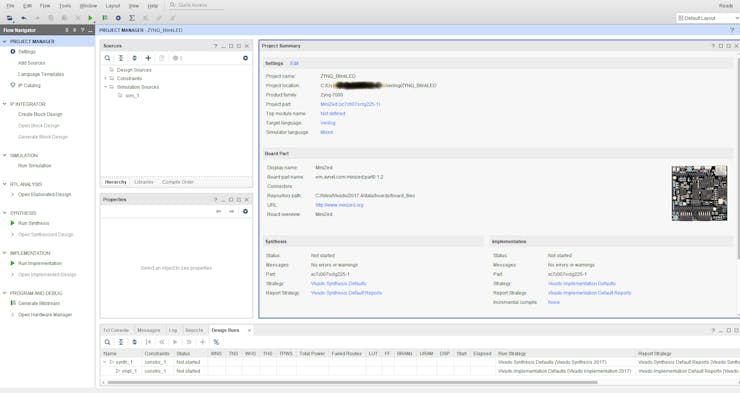Image resolution: width=740 pixels, height=393 pixels.
Task: Collapse IMPLEMENTATION section
Action: click(4, 253)
